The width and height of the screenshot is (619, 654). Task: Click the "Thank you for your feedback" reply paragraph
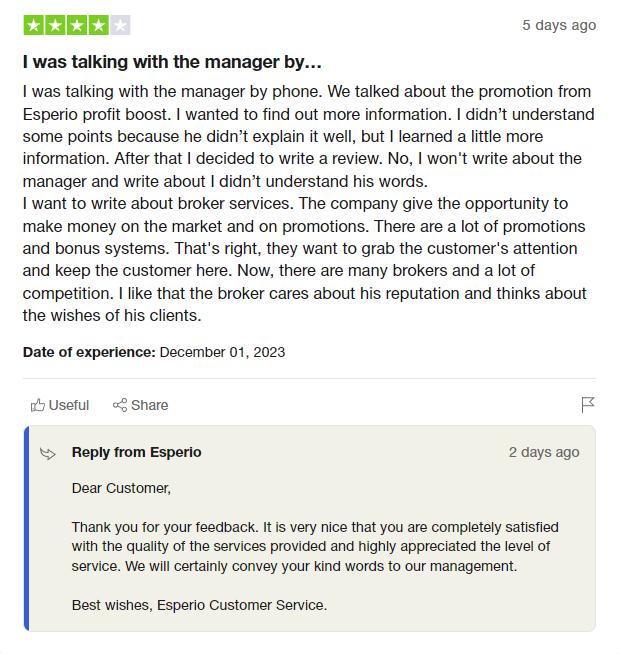click(315, 546)
